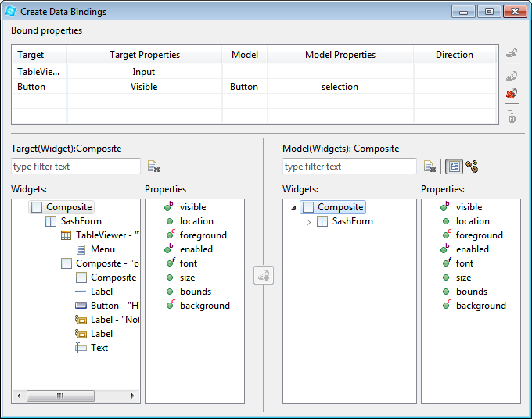Screen dimensions: 532x419
Task: Clear the Model filter text icon
Action: 430,167
